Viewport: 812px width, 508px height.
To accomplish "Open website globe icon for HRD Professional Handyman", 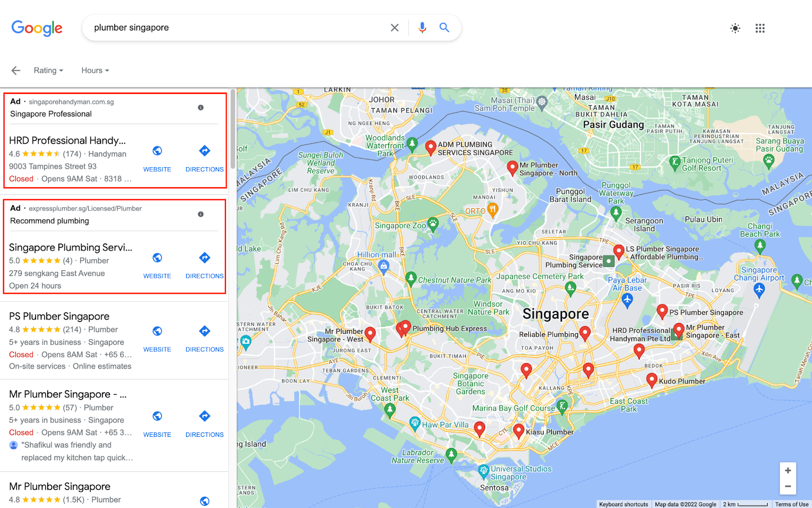I will coord(157,151).
